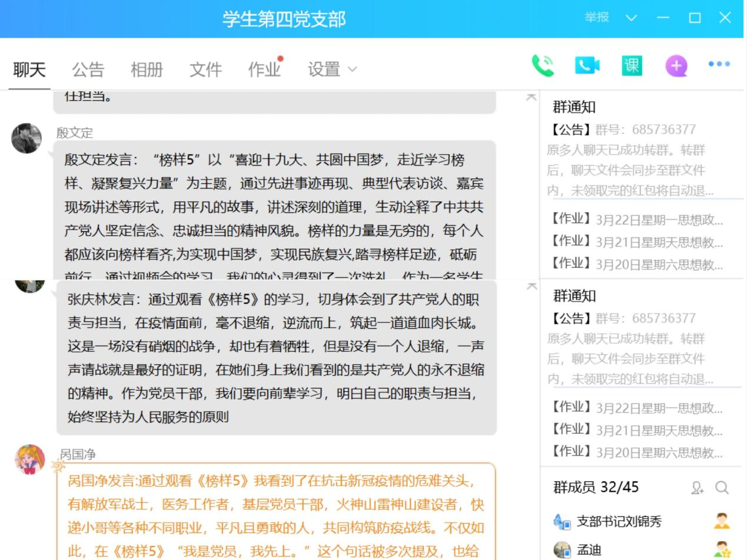This screenshot has width=747, height=560.
Task: Start a group video call
Action: (x=587, y=66)
